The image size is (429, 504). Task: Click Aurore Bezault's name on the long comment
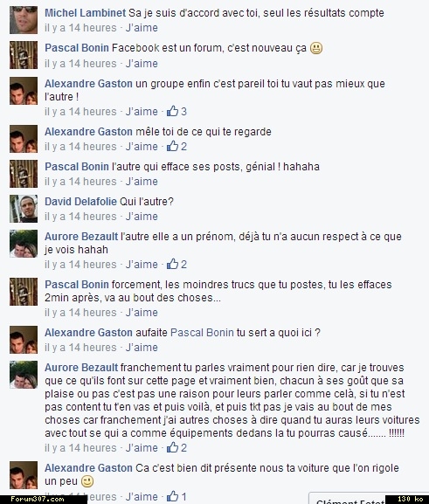(81, 368)
